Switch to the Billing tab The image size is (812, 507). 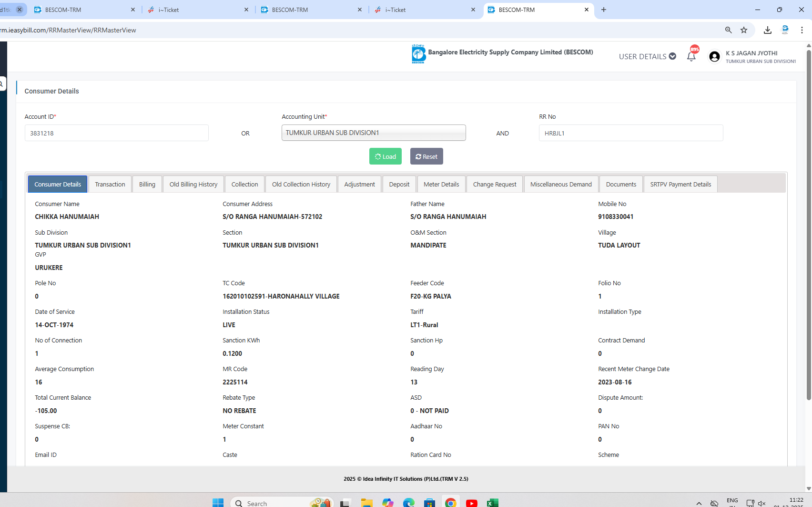click(147, 184)
